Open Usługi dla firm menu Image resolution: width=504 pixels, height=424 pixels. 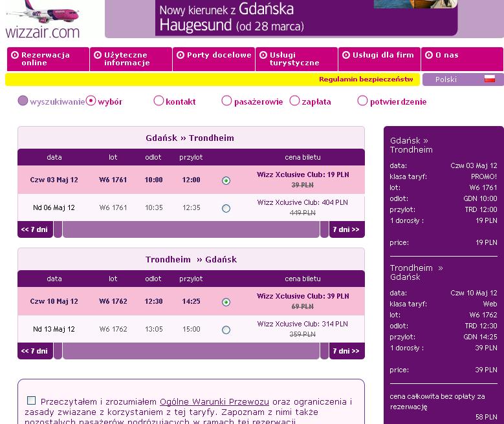[379, 59]
